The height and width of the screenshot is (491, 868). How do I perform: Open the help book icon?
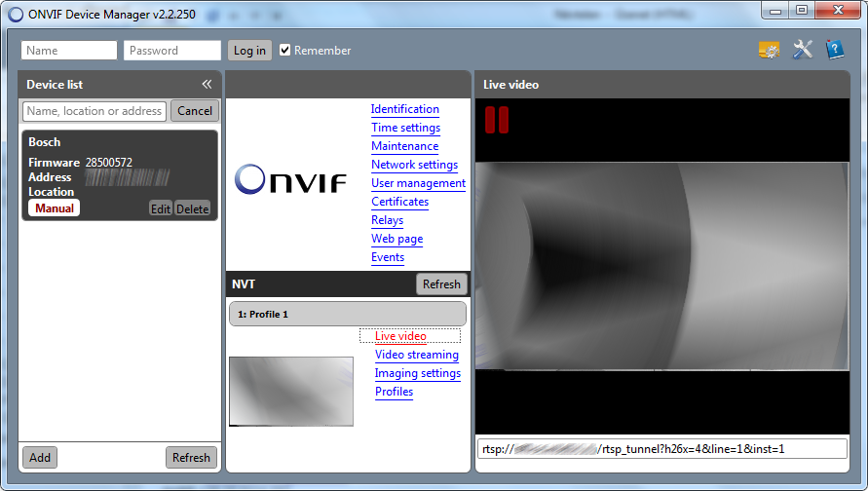pyautogui.click(x=835, y=50)
